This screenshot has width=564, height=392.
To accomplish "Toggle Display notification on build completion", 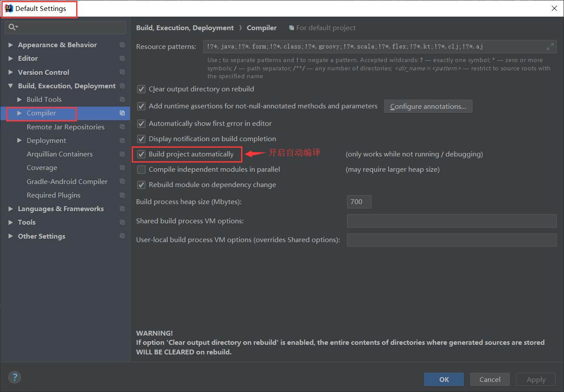I will pyautogui.click(x=141, y=139).
